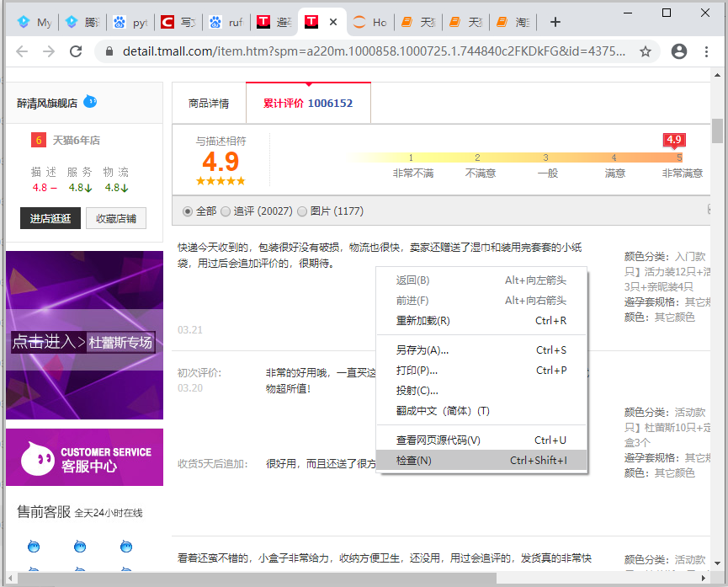The height and width of the screenshot is (587, 728).
Task: Open the 商品详情 tab
Action: click(x=209, y=104)
